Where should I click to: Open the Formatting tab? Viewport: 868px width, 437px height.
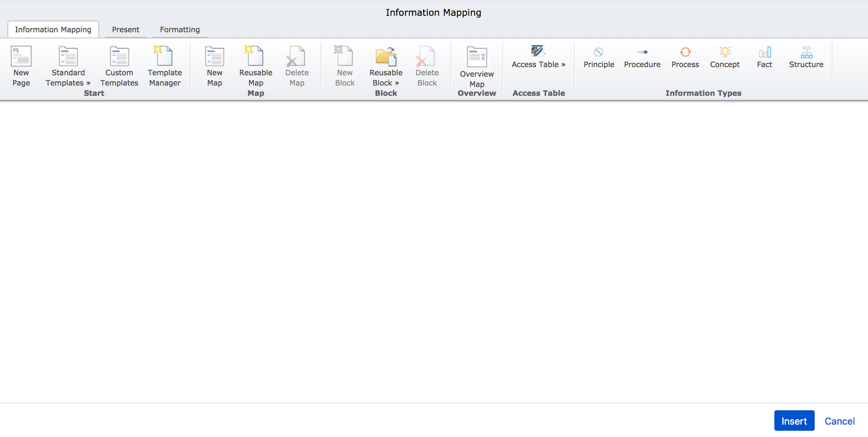(180, 30)
